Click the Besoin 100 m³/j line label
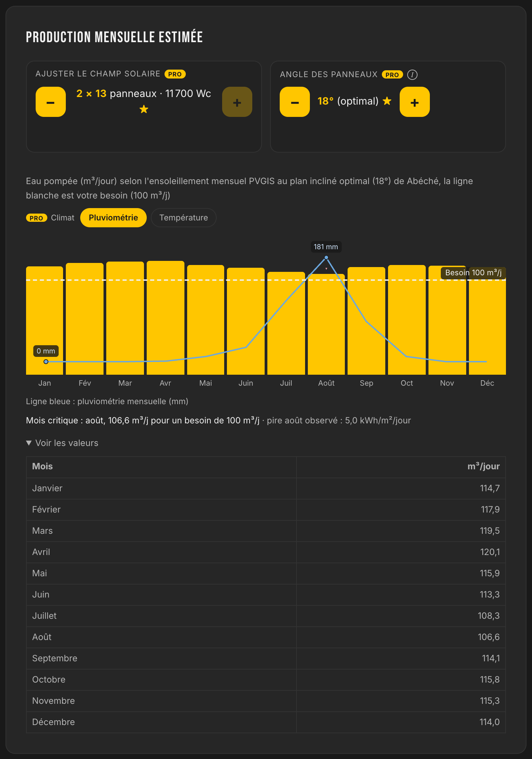This screenshot has width=532, height=759. 473,273
